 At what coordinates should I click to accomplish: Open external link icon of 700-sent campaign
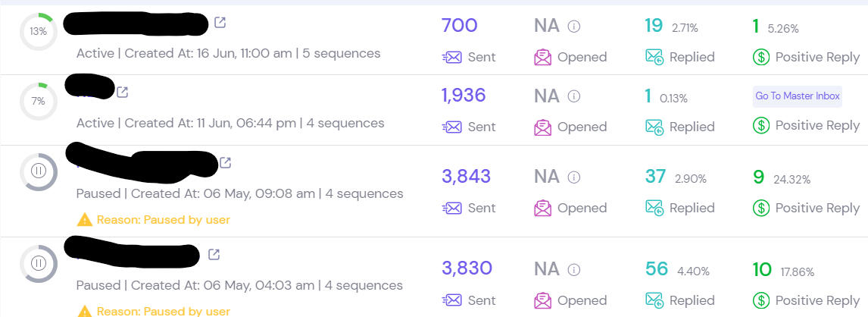coord(220,23)
